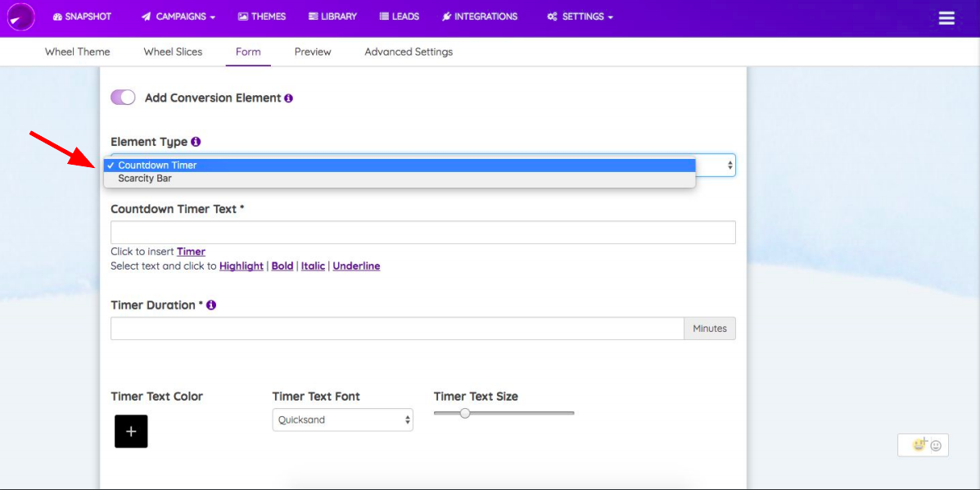Open Advanced Settings tab
980x490 pixels.
click(x=409, y=52)
